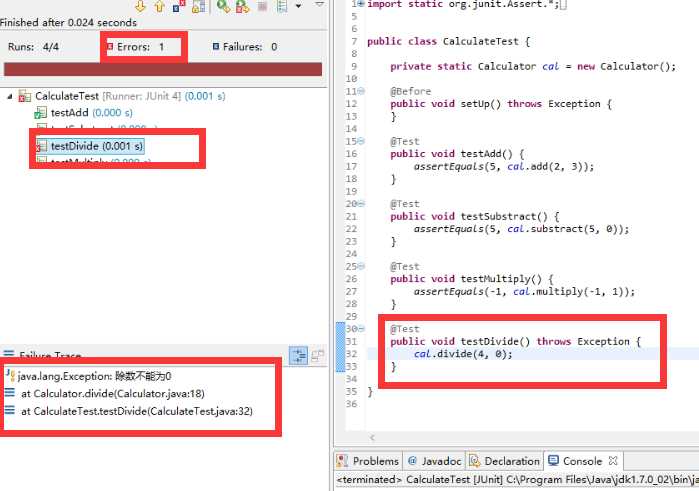Expand the folded import section
699x491 pixels.
tap(361, 4)
